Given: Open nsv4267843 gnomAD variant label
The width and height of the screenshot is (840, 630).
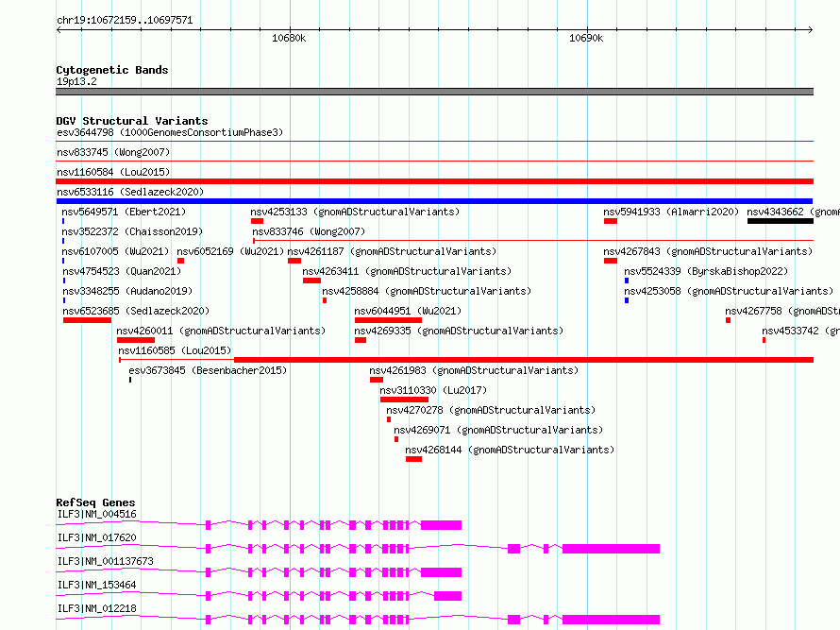Looking at the screenshot, I should (708, 251).
